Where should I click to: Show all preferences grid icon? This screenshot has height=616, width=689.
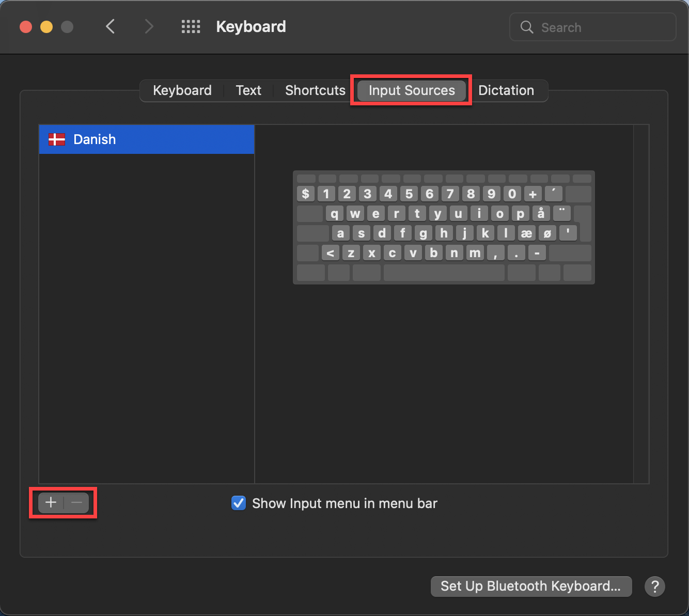point(191,27)
